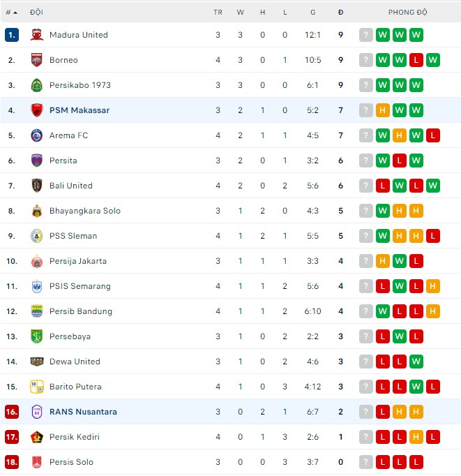
Task: Click Madura United's question mark form box
Action: click(366, 35)
